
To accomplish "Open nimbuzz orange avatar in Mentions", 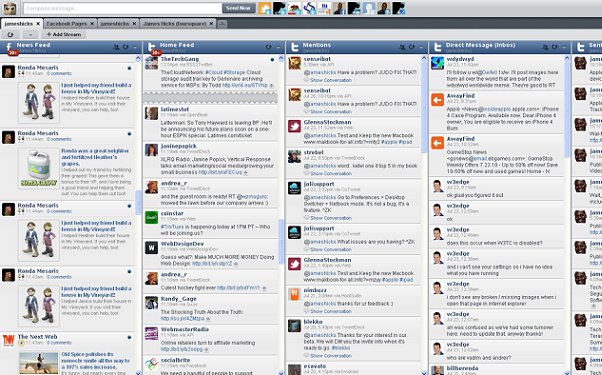I will pyautogui.click(x=294, y=294).
